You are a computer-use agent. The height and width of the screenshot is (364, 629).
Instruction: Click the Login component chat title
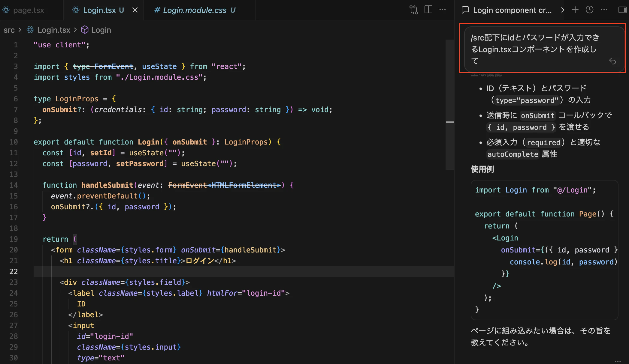[512, 10]
